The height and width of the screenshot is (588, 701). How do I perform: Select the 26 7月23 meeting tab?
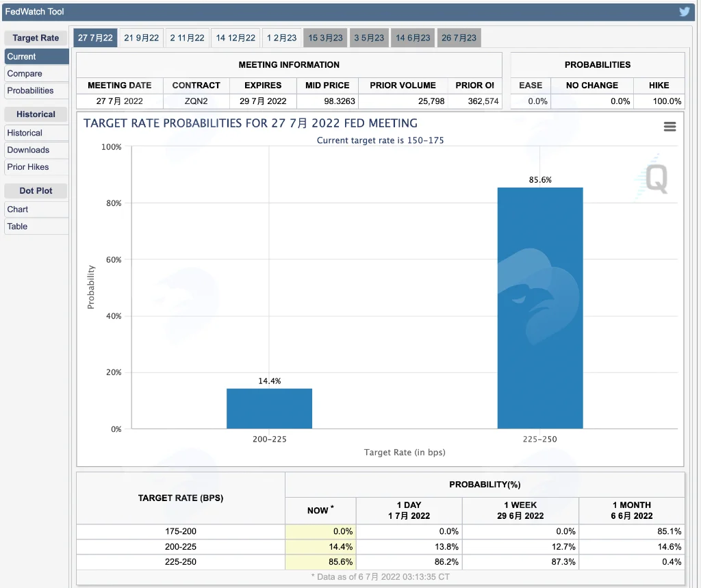tap(459, 38)
